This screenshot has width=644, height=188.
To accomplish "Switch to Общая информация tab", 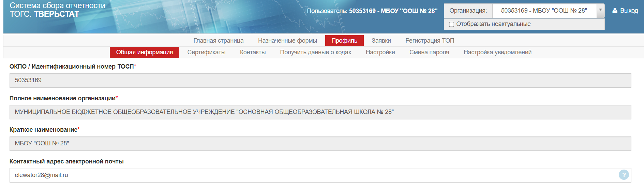I will (144, 52).
